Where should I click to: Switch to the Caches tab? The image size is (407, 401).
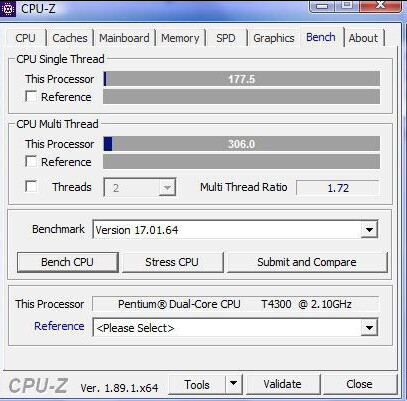[x=70, y=38]
